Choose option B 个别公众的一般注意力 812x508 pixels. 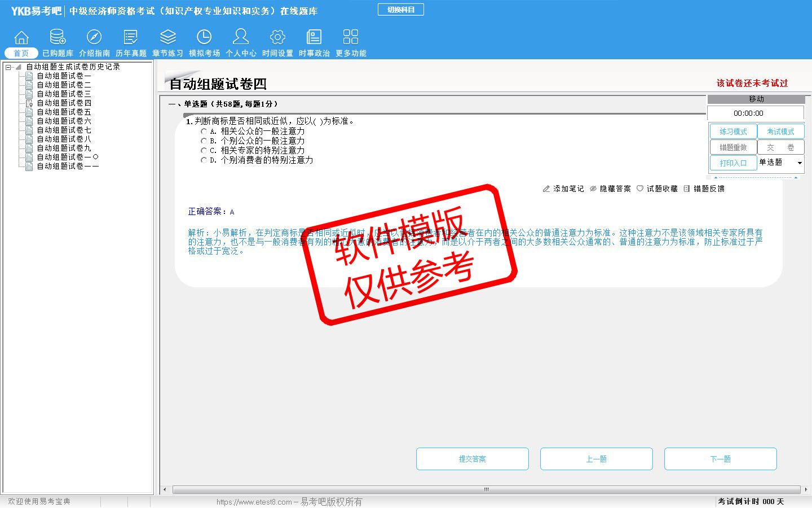[204, 141]
